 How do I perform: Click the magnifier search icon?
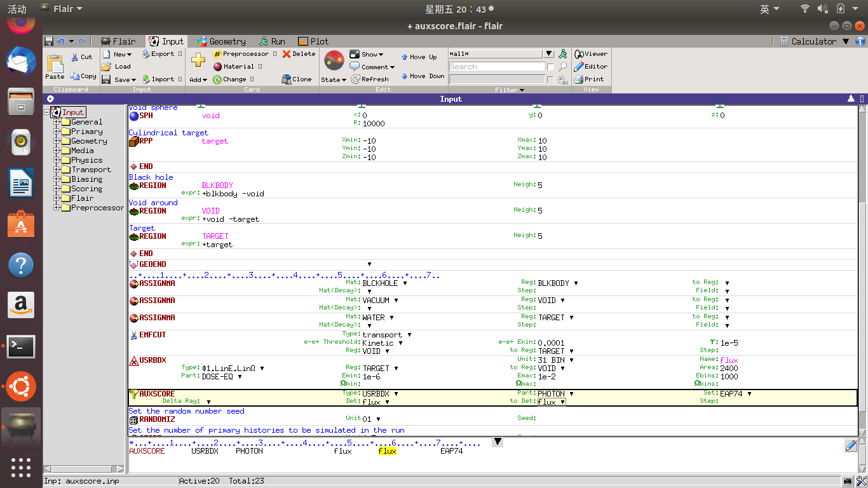point(563,67)
